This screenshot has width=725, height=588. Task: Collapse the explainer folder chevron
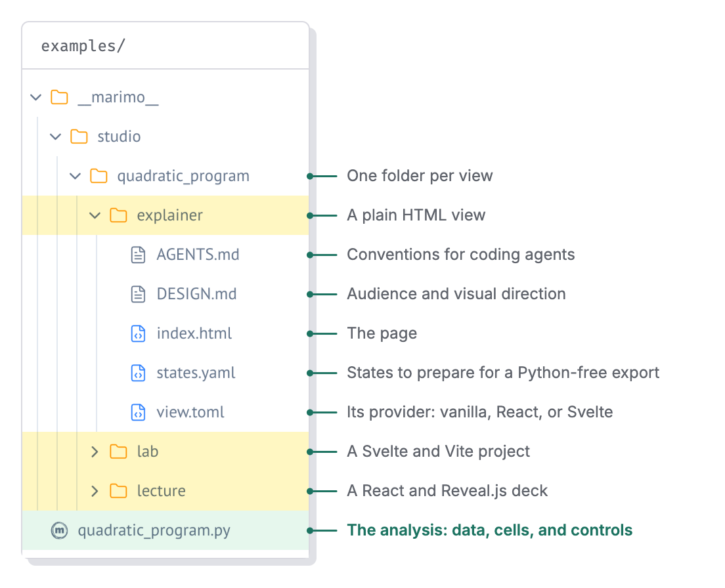pos(95,215)
